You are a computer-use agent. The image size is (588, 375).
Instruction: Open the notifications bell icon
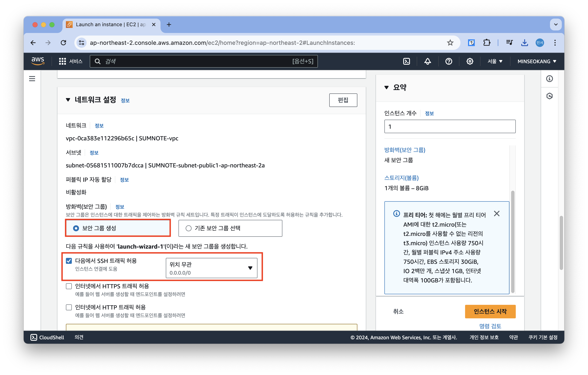[427, 61]
